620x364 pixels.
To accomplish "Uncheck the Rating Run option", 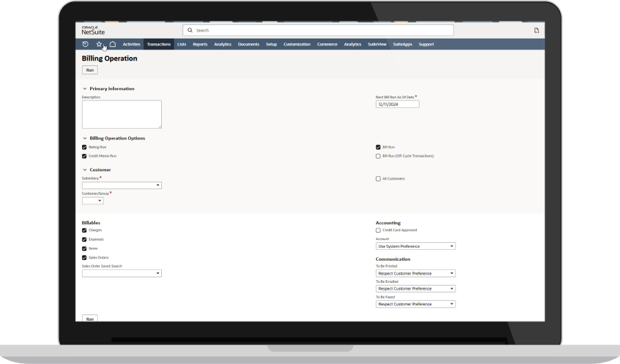I will click(x=85, y=147).
